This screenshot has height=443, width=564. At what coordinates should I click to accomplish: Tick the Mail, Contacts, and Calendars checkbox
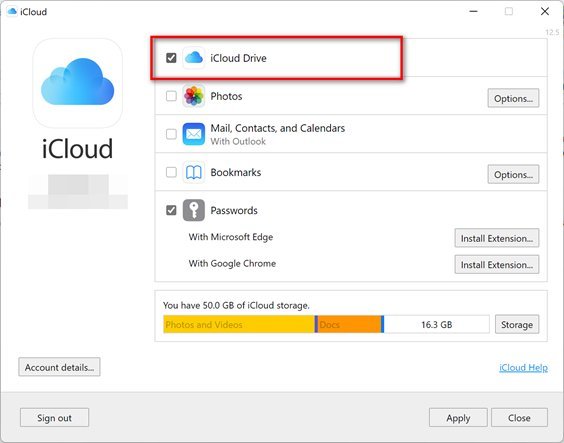(171, 134)
